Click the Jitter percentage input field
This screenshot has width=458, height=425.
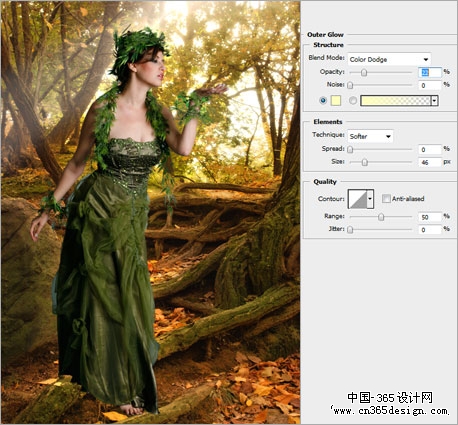click(x=430, y=230)
